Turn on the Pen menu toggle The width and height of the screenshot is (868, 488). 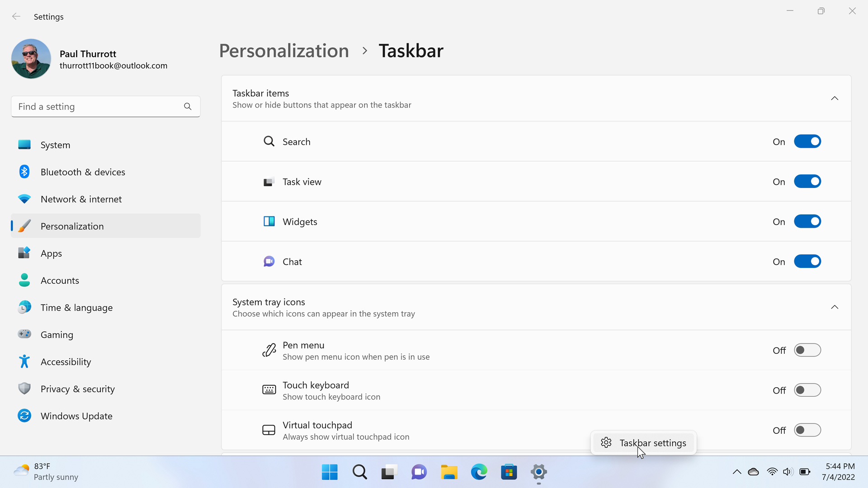pos(807,350)
